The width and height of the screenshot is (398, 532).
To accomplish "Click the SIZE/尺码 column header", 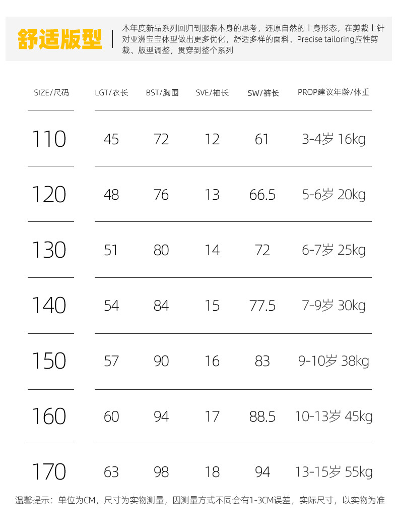I will 51,93.
